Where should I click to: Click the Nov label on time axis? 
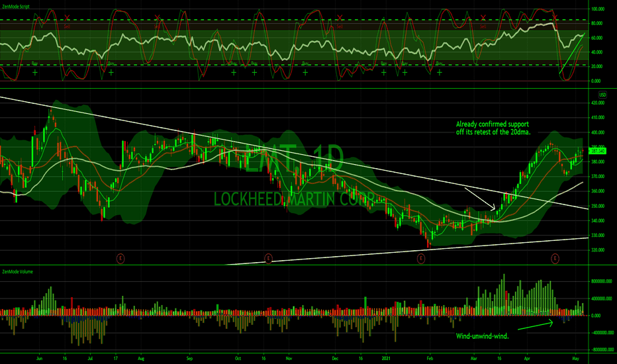[x=289, y=359]
